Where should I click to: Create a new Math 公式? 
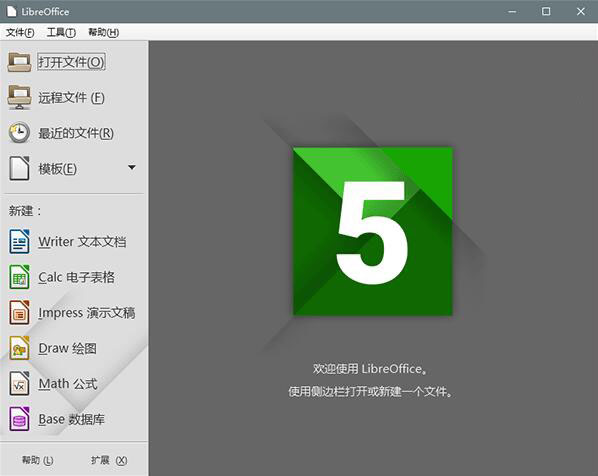(68, 384)
